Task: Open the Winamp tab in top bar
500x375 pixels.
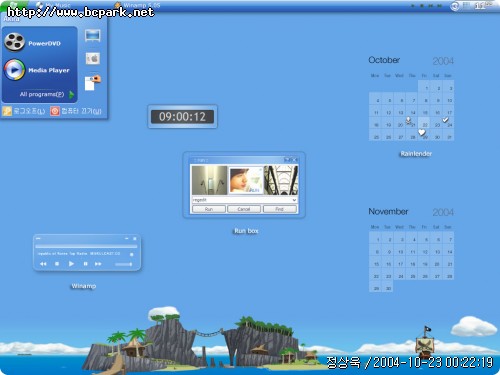Action: pyautogui.click(x=138, y=5)
